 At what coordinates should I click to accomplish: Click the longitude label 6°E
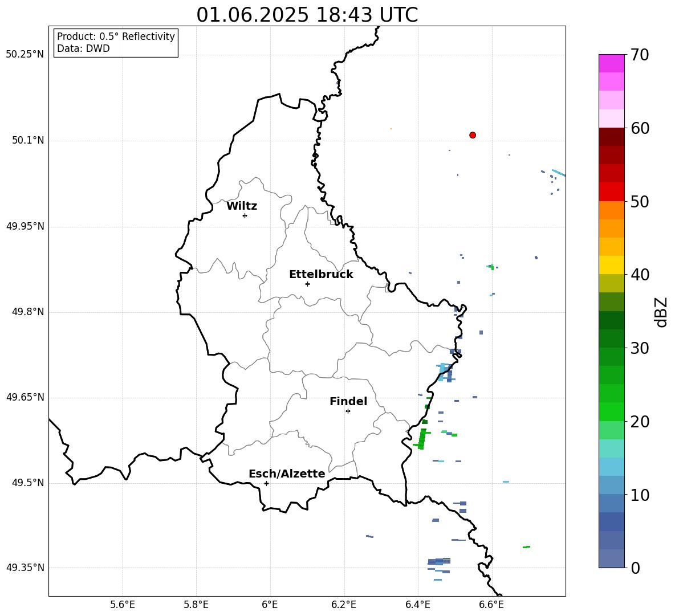click(270, 605)
